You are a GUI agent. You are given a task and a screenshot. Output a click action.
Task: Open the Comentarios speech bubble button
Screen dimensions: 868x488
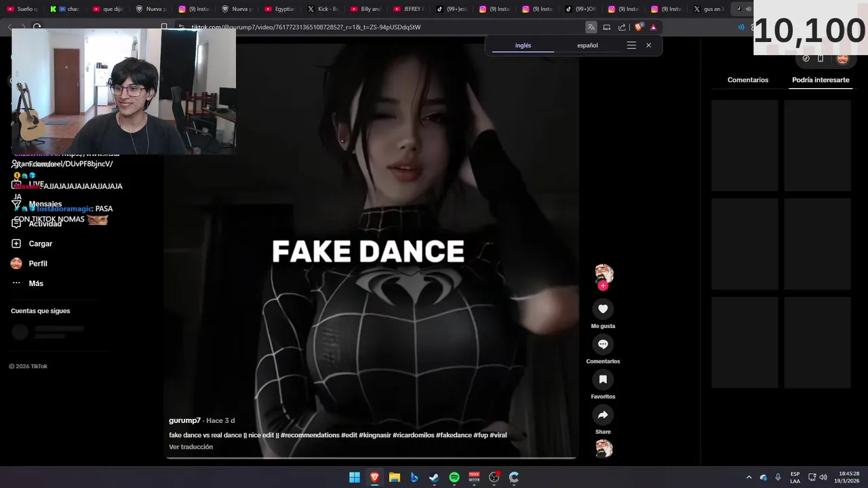click(603, 344)
